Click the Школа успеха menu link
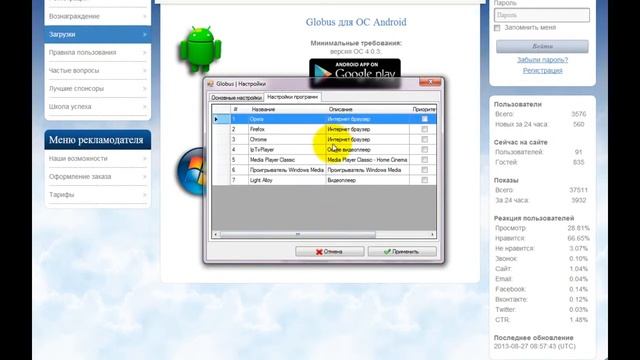Viewport: 640px width, 360px height. tap(70, 107)
